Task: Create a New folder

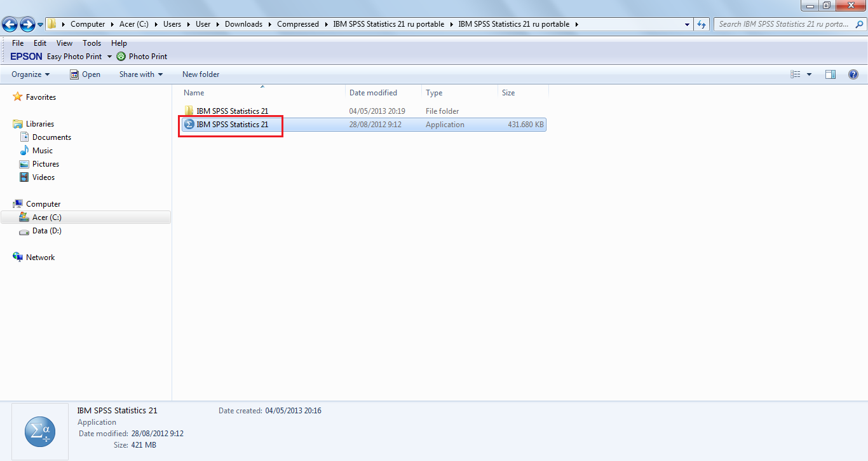Action: pyautogui.click(x=201, y=74)
